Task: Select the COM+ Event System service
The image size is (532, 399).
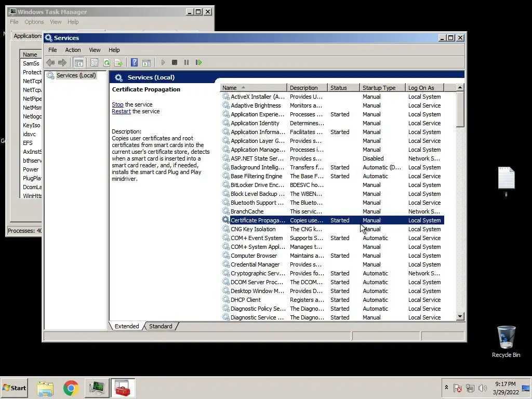Action: point(332,238)
